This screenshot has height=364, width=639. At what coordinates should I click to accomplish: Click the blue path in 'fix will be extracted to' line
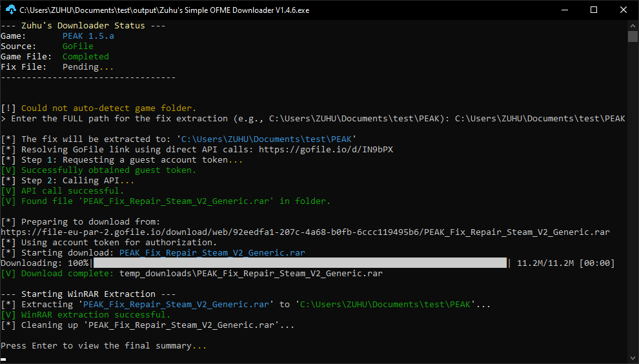(x=266, y=139)
